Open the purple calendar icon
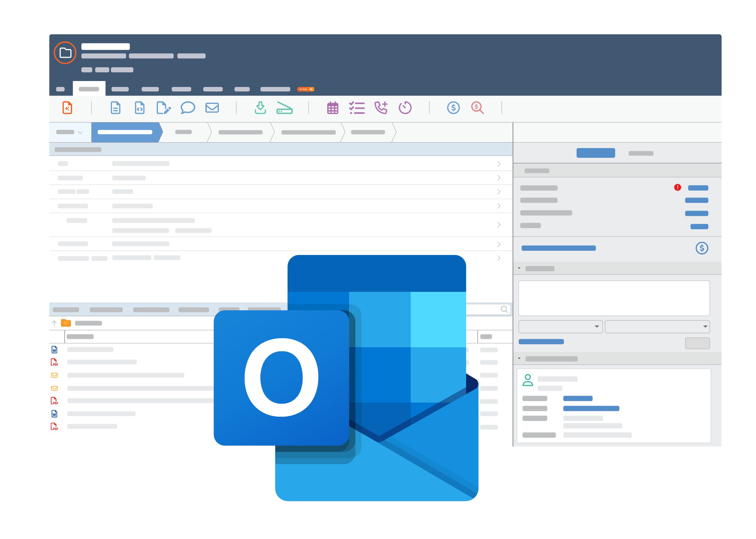 [x=333, y=108]
